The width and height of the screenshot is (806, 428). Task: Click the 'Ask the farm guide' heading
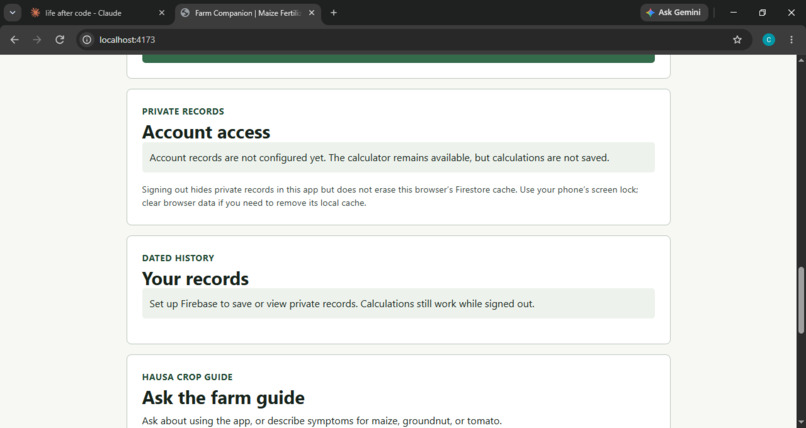coord(223,398)
